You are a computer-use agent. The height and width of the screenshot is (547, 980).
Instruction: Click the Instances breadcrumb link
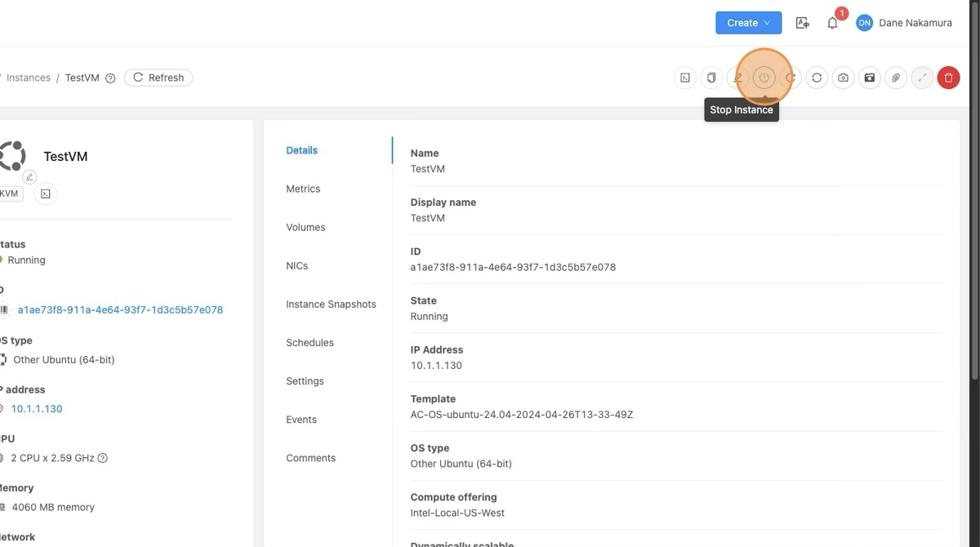(28, 78)
